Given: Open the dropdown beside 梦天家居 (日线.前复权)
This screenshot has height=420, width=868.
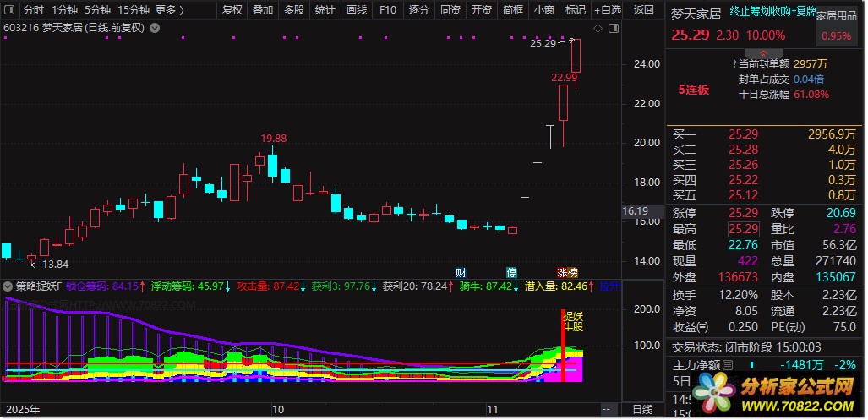Looking at the screenshot, I should point(155,28).
